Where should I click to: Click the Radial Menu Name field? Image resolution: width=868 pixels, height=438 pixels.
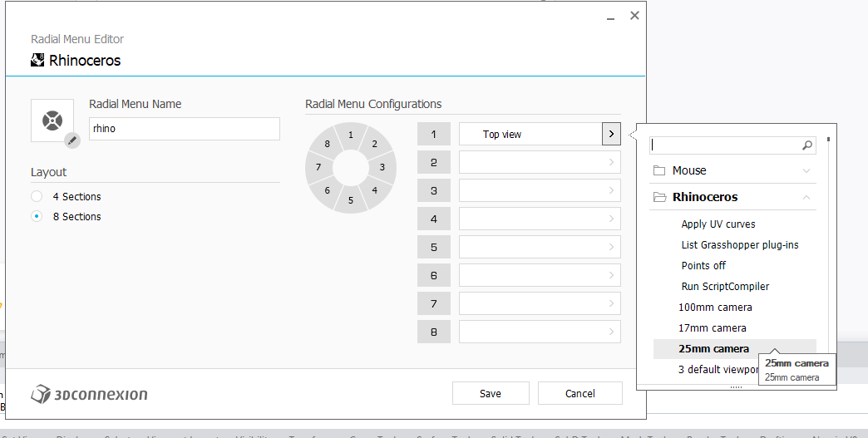[x=185, y=128]
